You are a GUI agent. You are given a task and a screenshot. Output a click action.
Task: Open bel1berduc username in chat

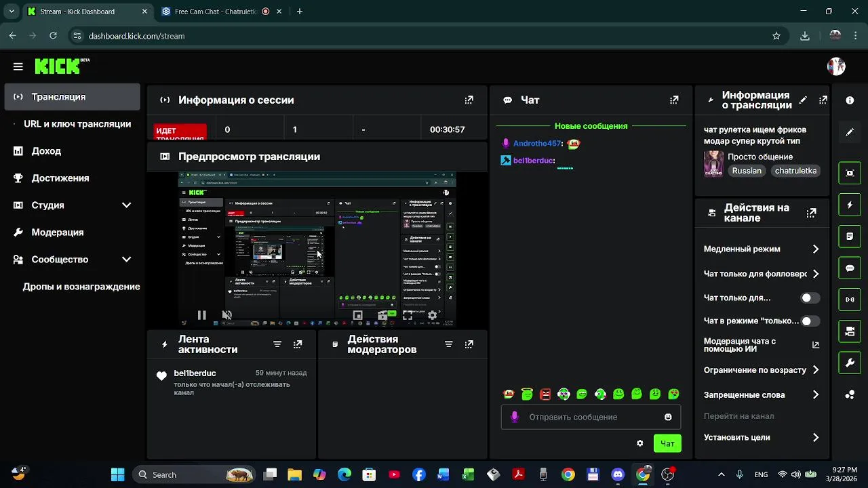[x=533, y=161]
